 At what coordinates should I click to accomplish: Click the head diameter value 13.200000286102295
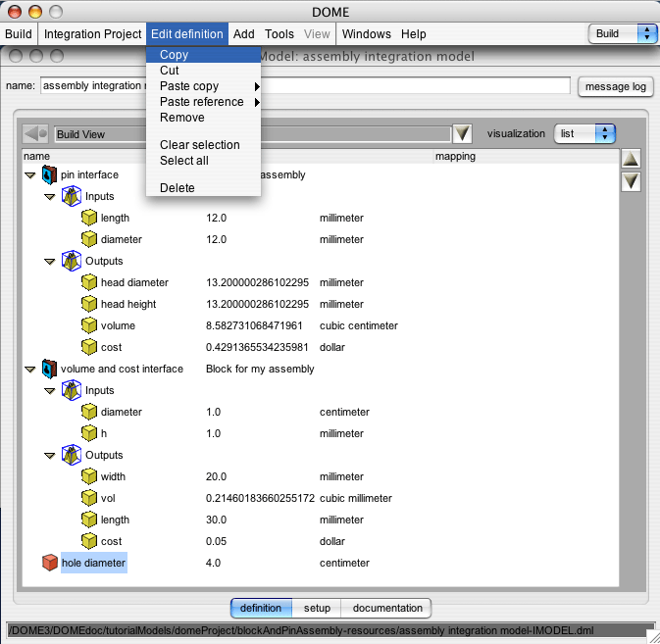tap(257, 282)
